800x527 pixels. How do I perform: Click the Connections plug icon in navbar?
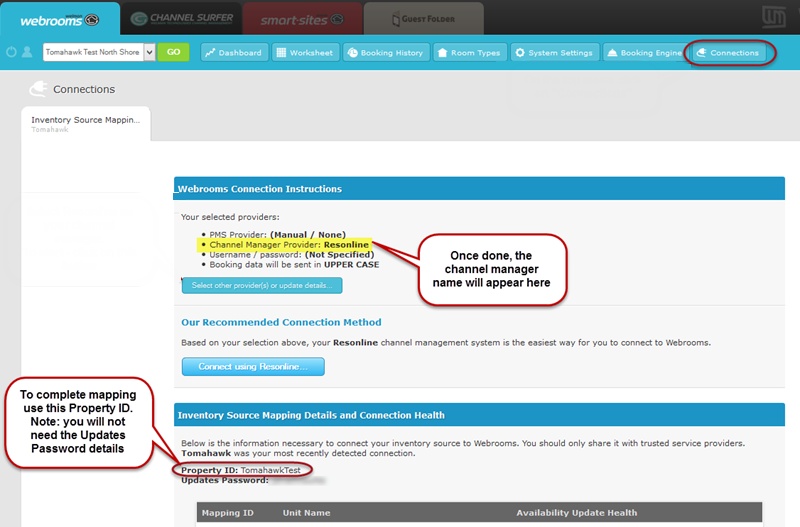pyautogui.click(x=701, y=53)
